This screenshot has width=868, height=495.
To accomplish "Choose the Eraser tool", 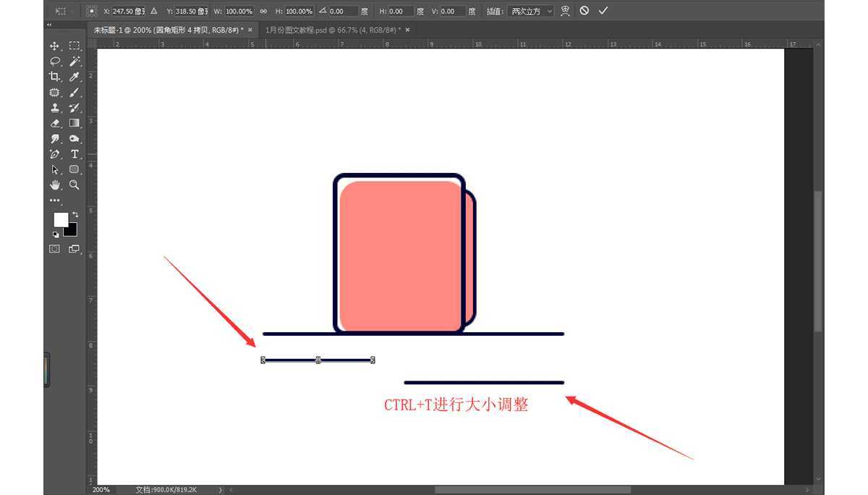I will click(x=55, y=123).
